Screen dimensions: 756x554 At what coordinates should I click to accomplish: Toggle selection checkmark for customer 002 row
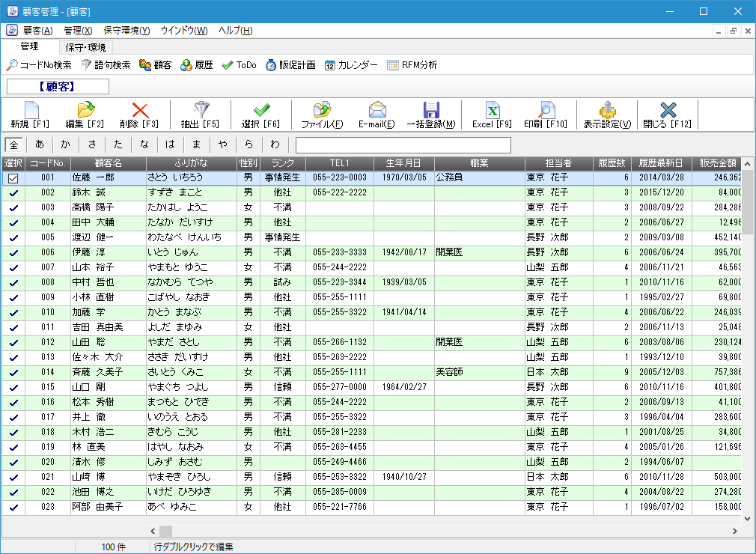click(13, 193)
